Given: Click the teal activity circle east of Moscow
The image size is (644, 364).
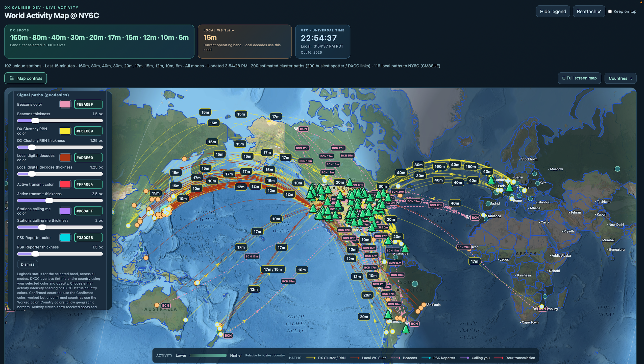Looking at the screenshot, I should pyautogui.click(x=617, y=169).
